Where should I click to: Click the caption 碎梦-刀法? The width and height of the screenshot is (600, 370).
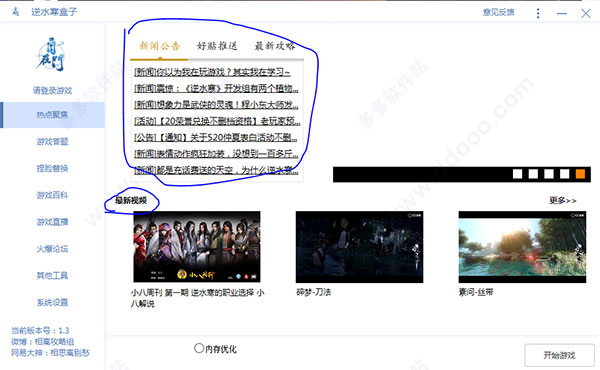point(313,292)
